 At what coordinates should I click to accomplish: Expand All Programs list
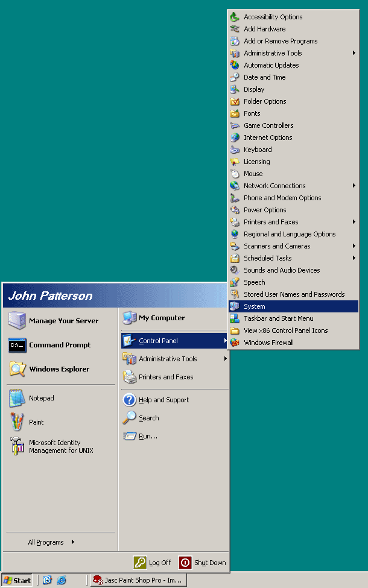(51, 542)
